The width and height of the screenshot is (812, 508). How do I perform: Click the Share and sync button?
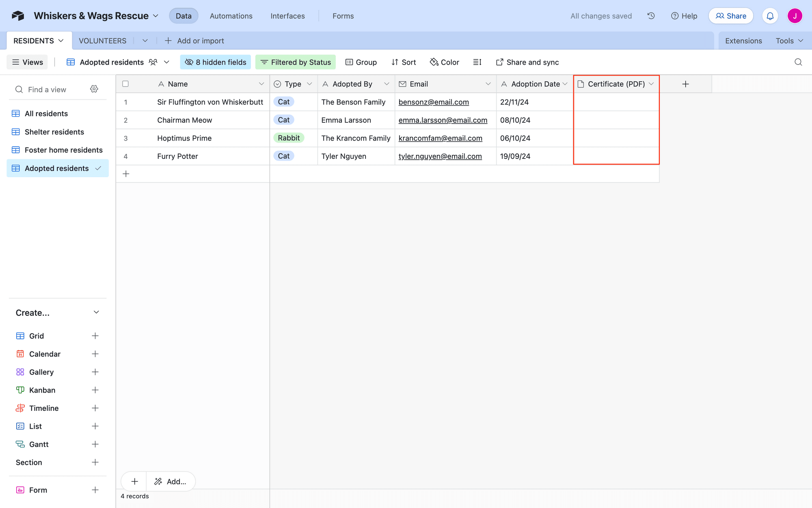click(x=527, y=62)
